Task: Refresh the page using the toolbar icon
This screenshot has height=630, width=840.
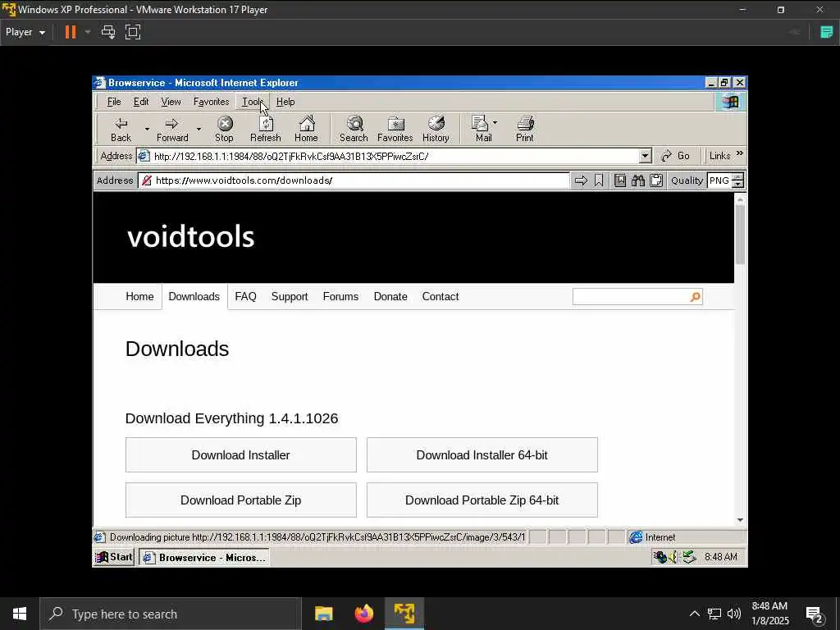Action: [x=266, y=129]
